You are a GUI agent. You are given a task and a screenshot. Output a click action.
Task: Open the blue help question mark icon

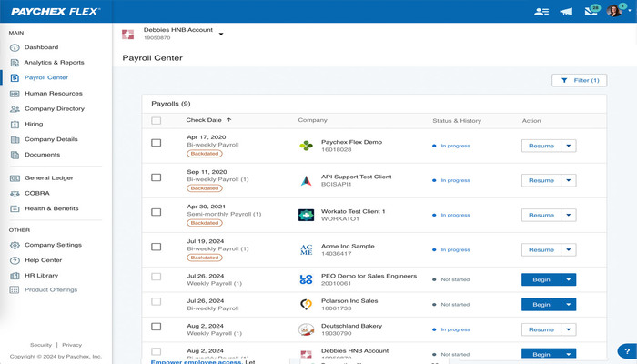(x=626, y=351)
